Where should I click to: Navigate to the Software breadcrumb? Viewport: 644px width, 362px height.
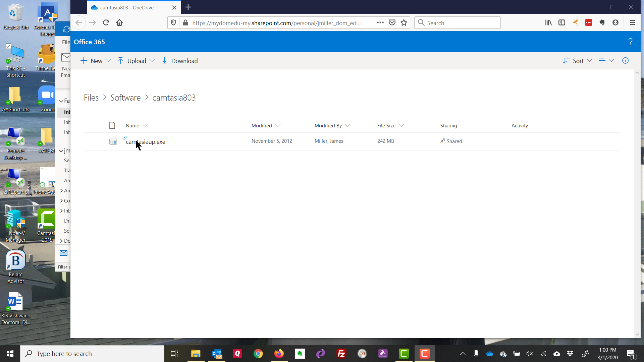tap(125, 98)
